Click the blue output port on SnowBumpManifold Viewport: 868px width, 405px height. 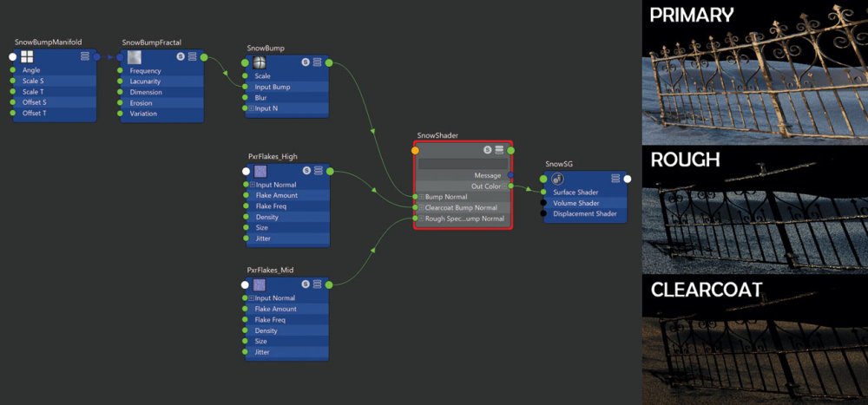tap(97, 56)
